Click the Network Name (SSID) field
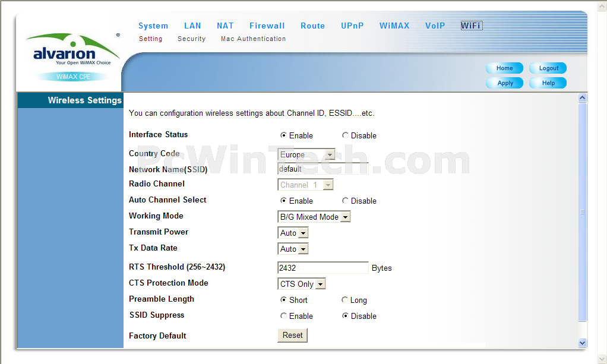The width and height of the screenshot is (607, 364). (x=323, y=169)
